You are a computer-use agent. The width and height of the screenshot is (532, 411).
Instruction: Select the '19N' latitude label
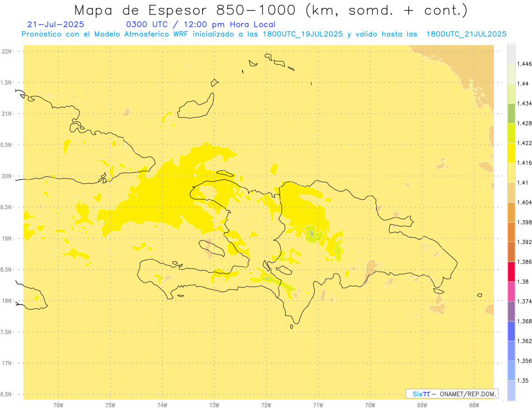(x=7, y=239)
